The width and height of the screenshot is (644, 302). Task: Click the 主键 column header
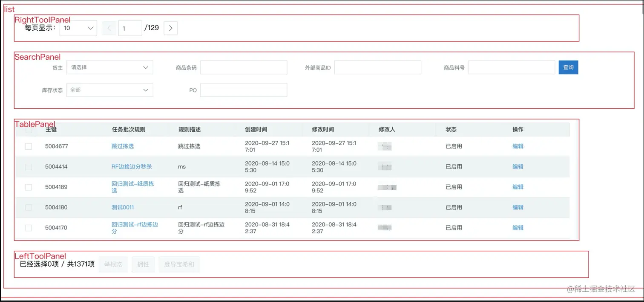click(51, 130)
